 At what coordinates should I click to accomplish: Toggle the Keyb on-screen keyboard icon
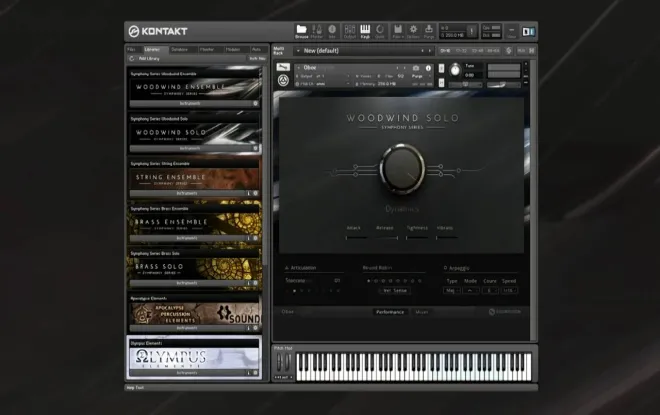click(365, 31)
